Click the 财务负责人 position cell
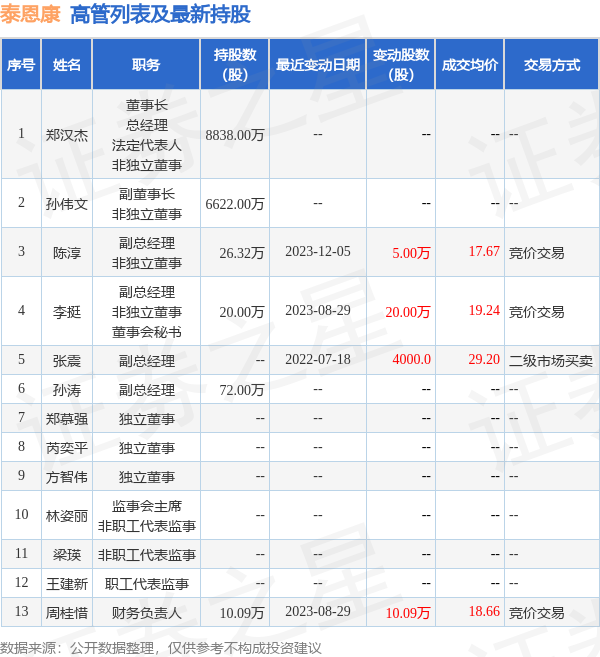 [x=146, y=613]
